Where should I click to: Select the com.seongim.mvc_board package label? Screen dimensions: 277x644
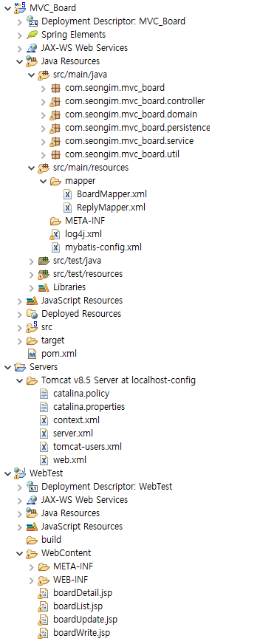pos(114,87)
